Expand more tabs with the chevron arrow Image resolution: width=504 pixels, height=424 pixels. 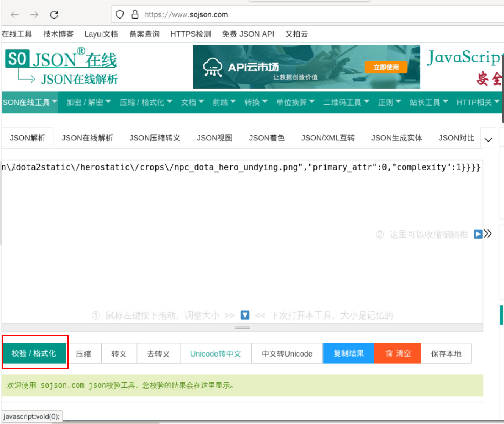pos(488,139)
